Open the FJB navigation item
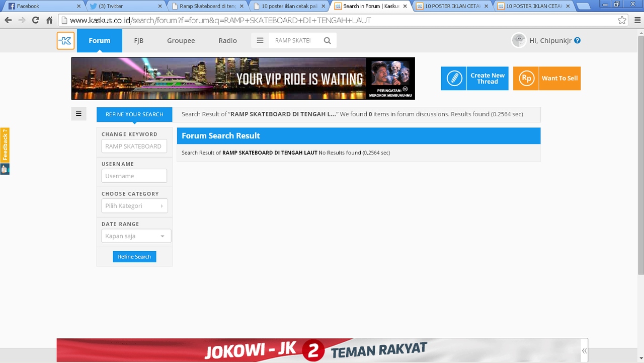 click(139, 41)
